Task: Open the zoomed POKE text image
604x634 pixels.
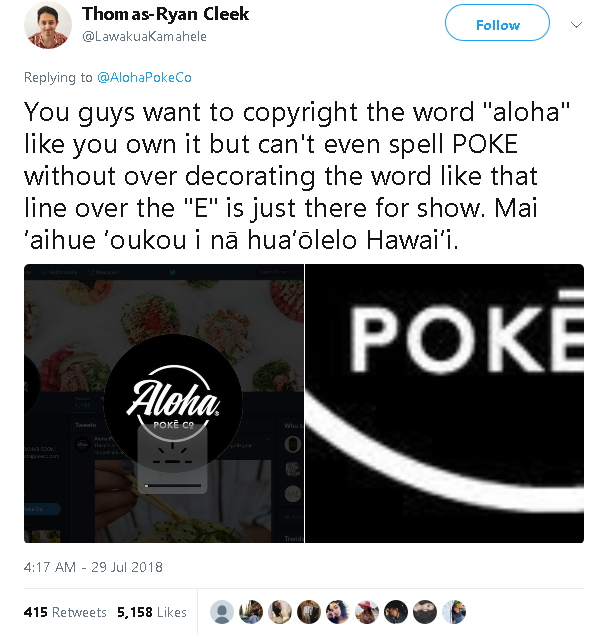Action: coord(444,404)
